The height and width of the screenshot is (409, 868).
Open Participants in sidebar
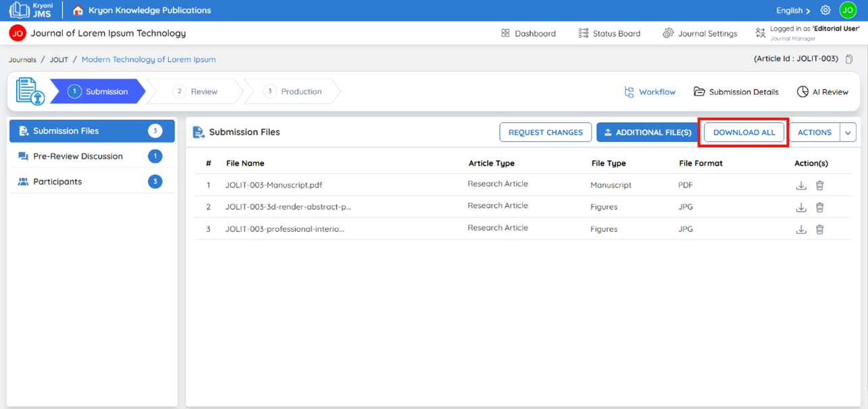(x=92, y=181)
